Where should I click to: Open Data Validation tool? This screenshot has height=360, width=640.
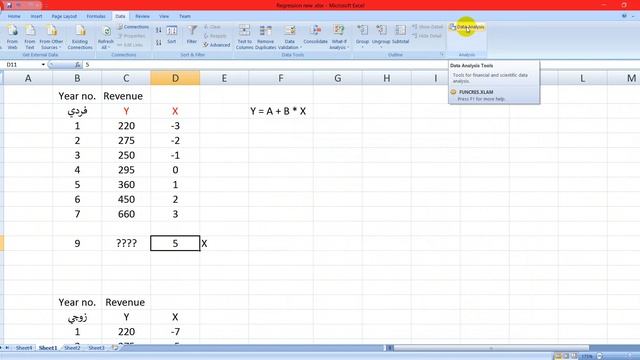coord(289,37)
